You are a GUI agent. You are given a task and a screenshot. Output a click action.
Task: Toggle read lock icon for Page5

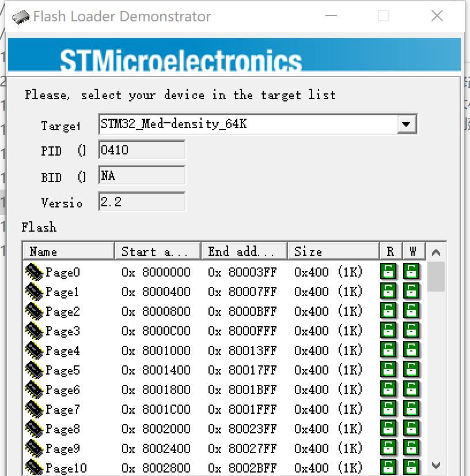pyautogui.click(x=389, y=370)
